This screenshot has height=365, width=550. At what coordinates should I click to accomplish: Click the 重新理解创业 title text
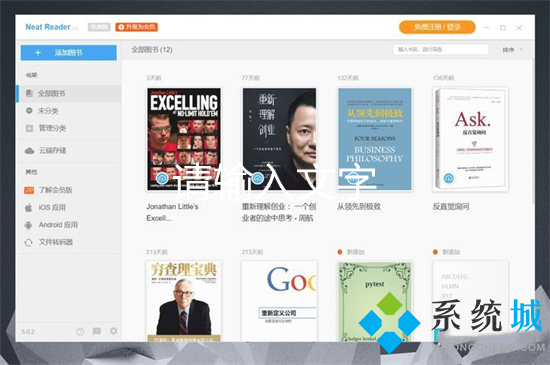coord(279,212)
